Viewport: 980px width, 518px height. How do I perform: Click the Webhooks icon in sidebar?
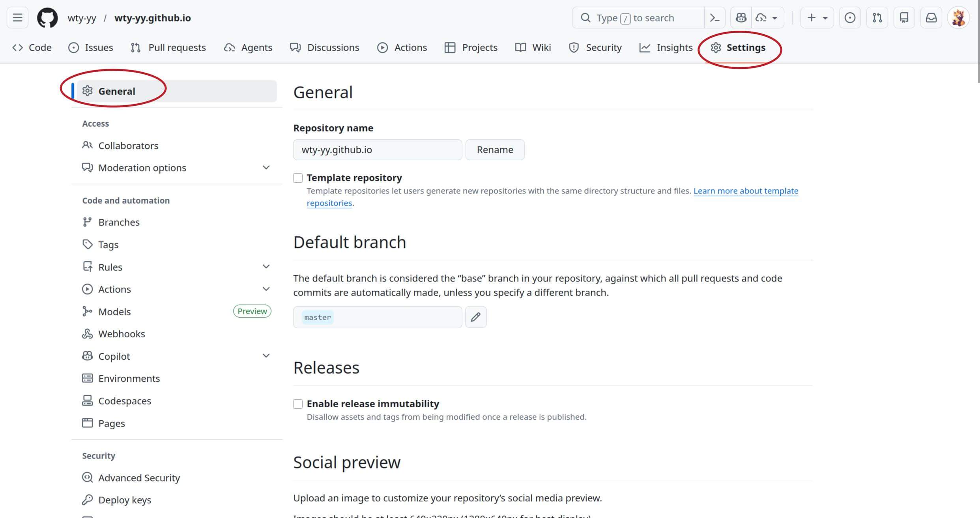tap(87, 334)
